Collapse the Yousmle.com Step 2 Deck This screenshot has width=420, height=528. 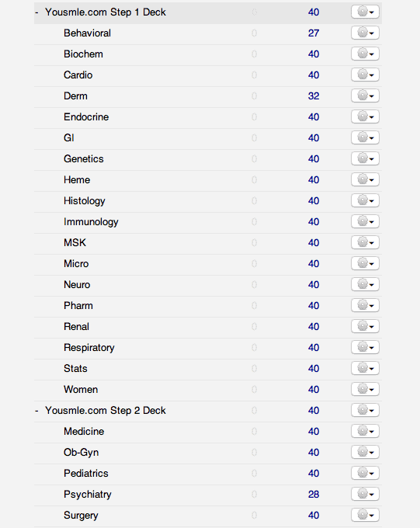36,411
